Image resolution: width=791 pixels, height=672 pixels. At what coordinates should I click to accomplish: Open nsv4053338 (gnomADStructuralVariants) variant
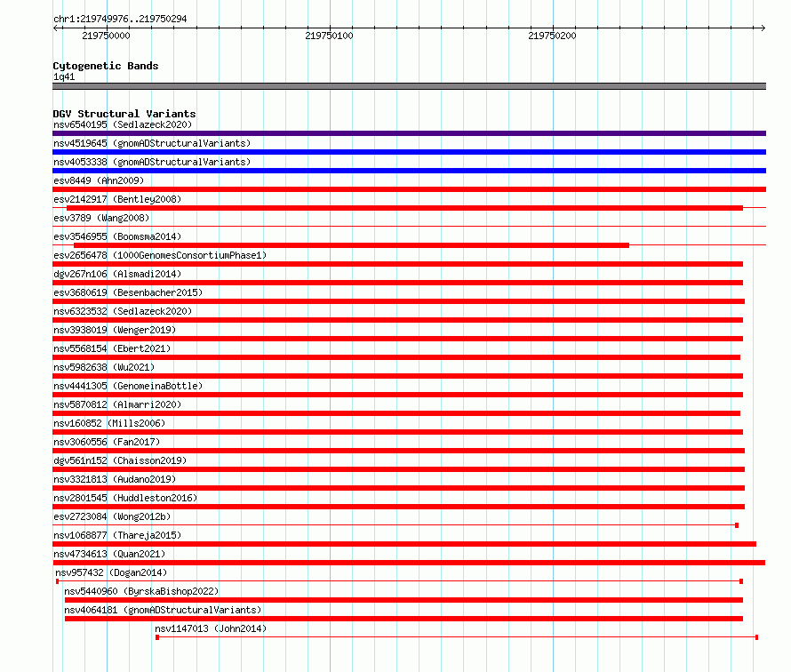[152, 162]
